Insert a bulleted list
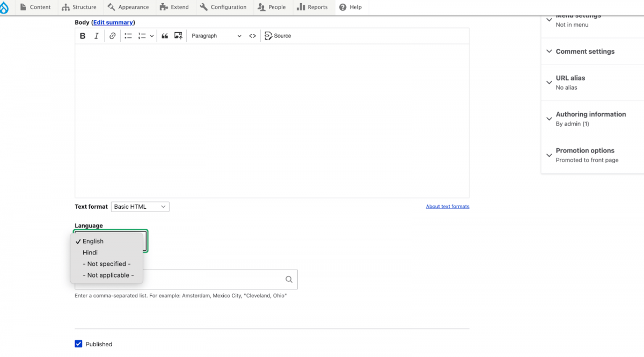This screenshot has height=357, width=644. (x=128, y=36)
